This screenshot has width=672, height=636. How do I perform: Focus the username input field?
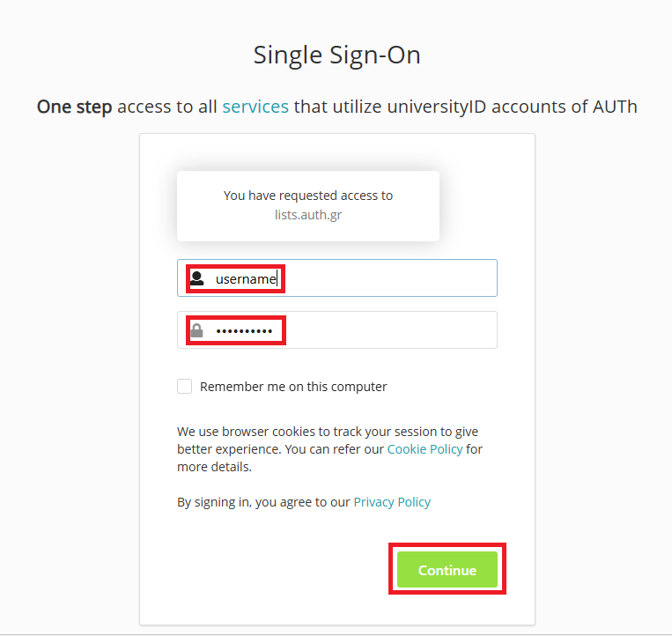pyautogui.click(x=388, y=278)
